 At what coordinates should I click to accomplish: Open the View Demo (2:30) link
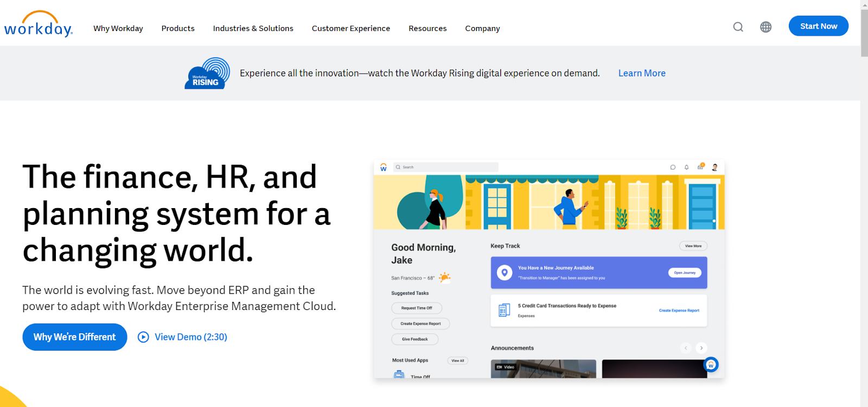pyautogui.click(x=191, y=337)
